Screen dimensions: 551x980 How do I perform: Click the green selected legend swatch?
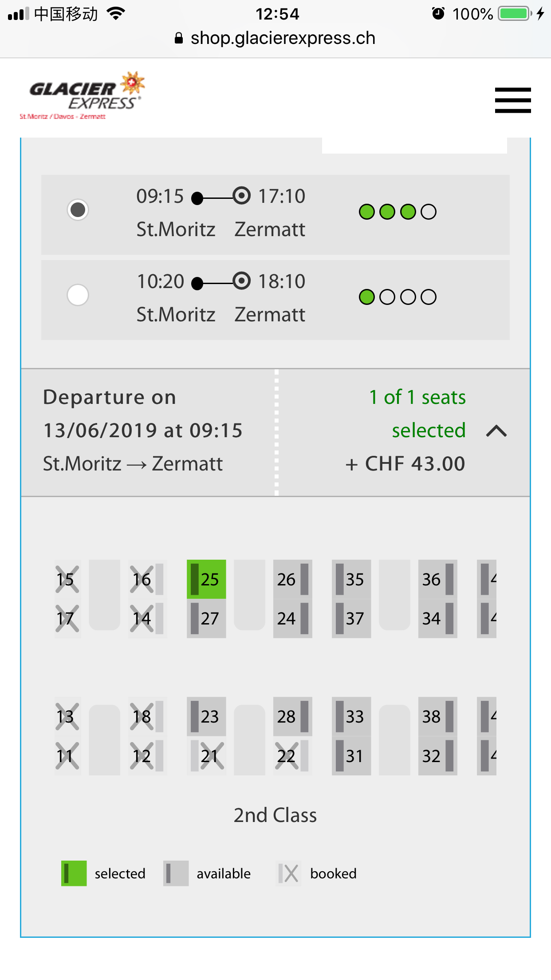[x=74, y=873]
